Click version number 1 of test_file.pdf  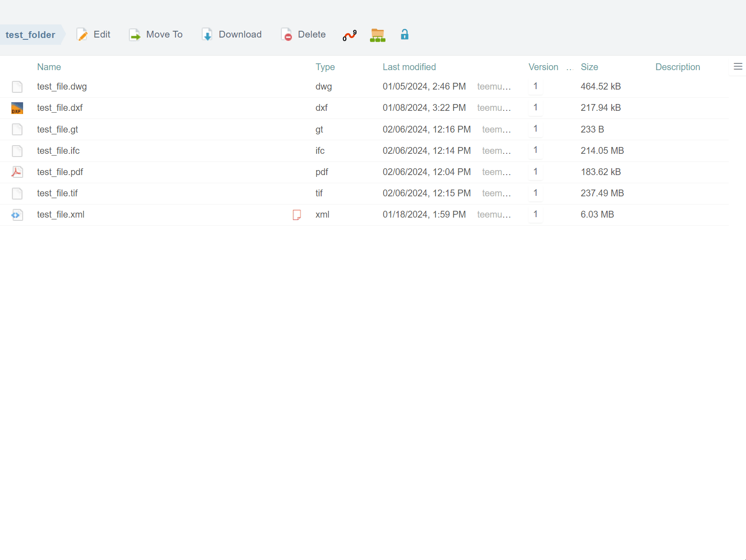click(x=536, y=171)
